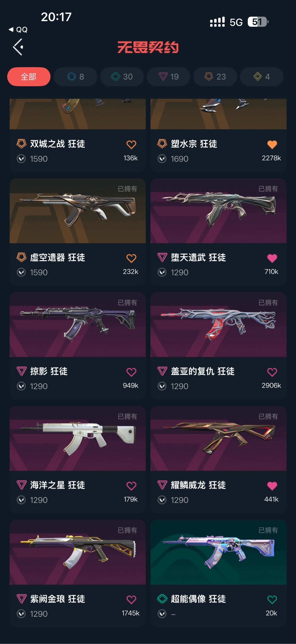Tap heart icon for 盖亚的复仇 狂徒
296x644 pixels.
coord(272,372)
